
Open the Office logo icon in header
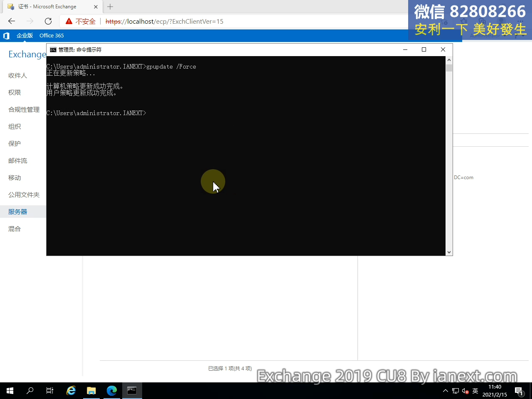(x=6, y=36)
